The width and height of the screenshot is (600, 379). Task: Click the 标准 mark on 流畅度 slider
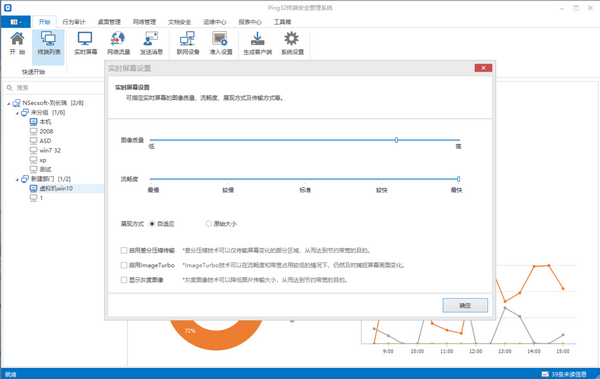point(305,190)
